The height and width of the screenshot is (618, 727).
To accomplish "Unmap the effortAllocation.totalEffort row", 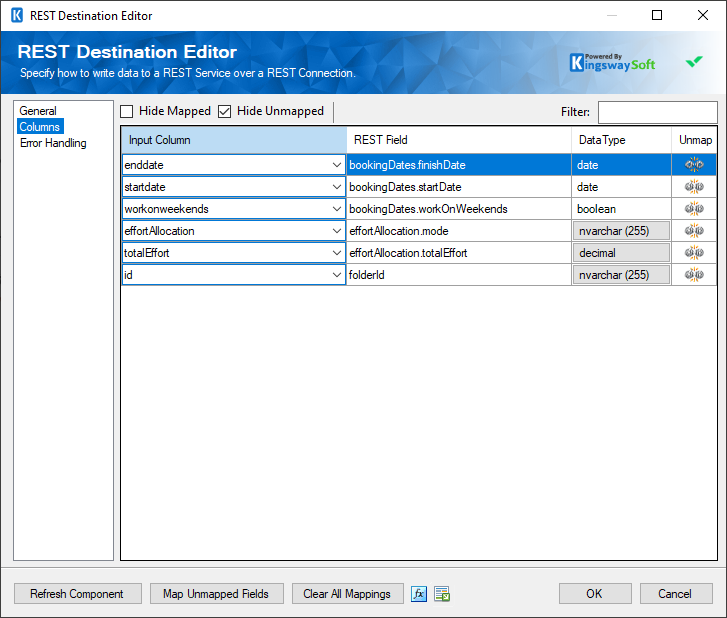I will (694, 253).
